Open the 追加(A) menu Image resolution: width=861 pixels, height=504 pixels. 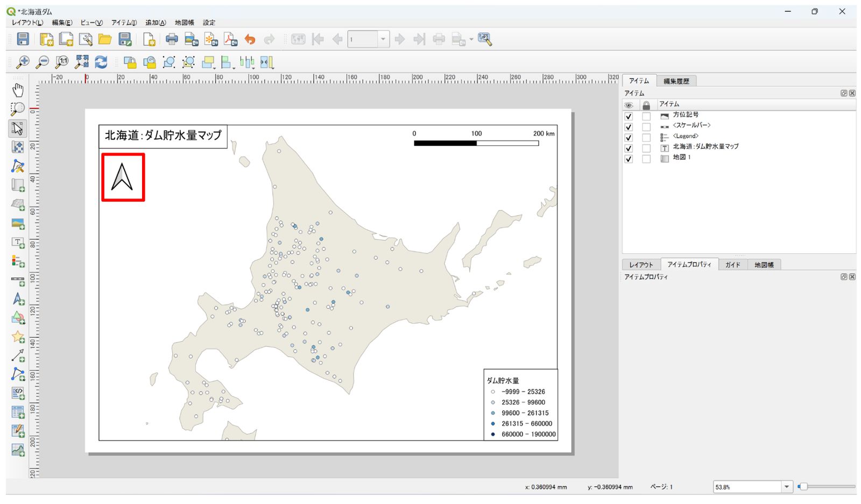pos(156,23)
